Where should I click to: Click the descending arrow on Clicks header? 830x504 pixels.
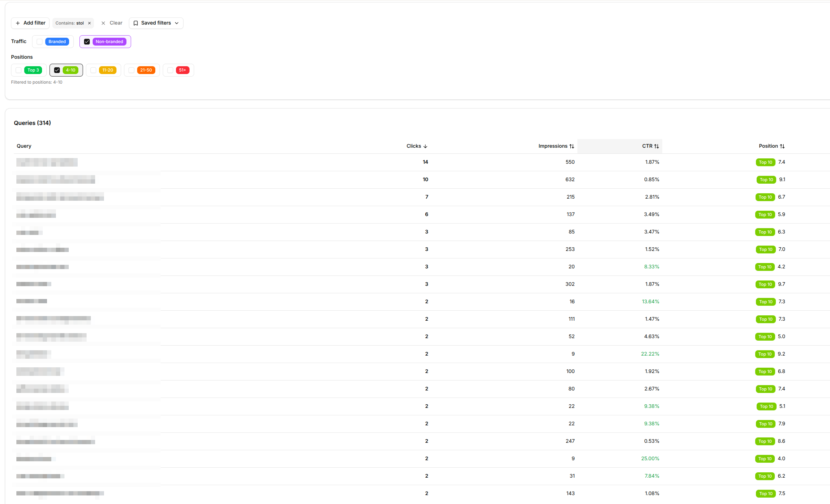tap(425, 146)
